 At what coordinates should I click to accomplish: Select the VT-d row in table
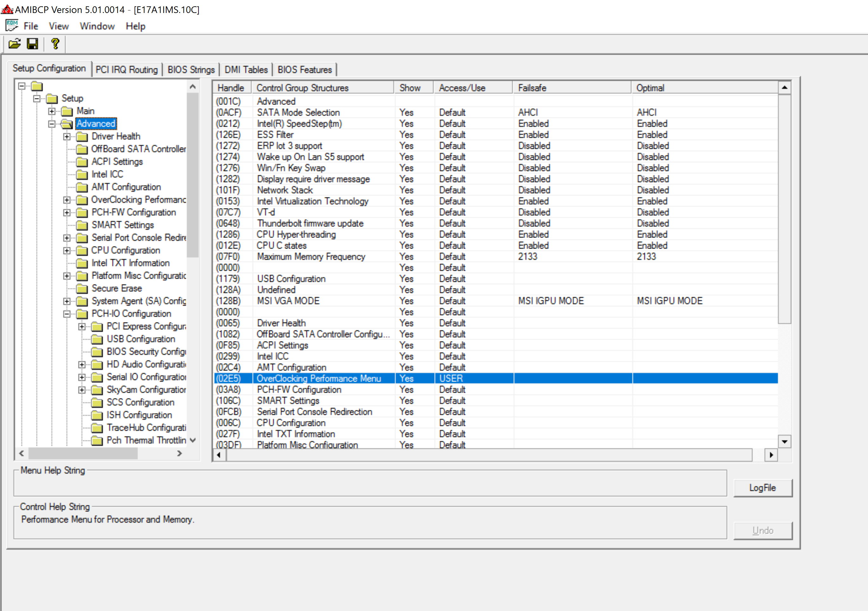tap(266, 212)
